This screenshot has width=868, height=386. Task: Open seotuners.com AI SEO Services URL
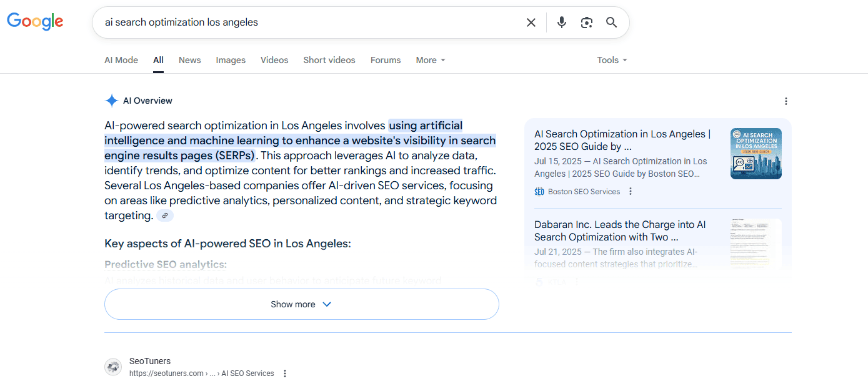tap(202, 374)
